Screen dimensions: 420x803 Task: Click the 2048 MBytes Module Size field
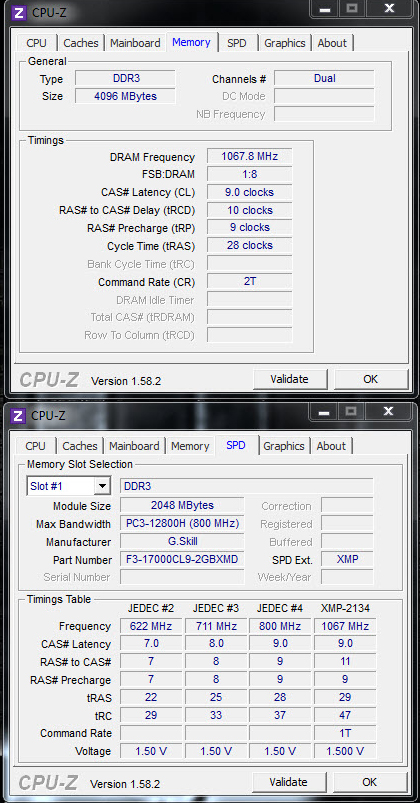tap(182, 505)
